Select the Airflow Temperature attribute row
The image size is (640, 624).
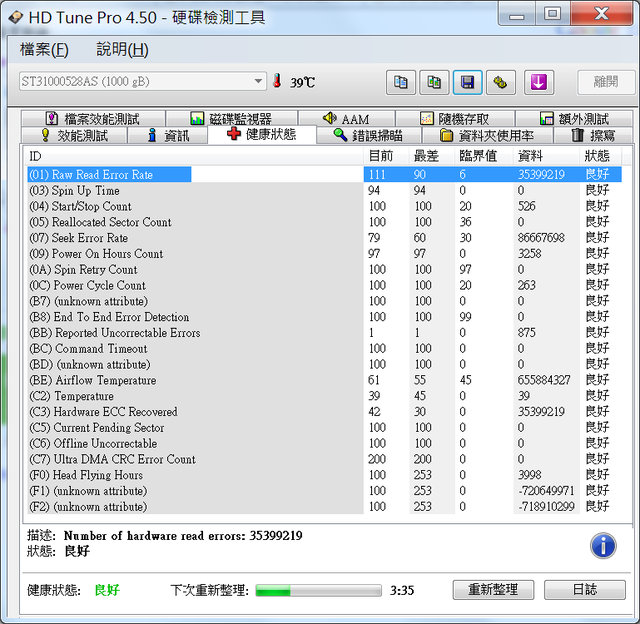click(105, 380)
